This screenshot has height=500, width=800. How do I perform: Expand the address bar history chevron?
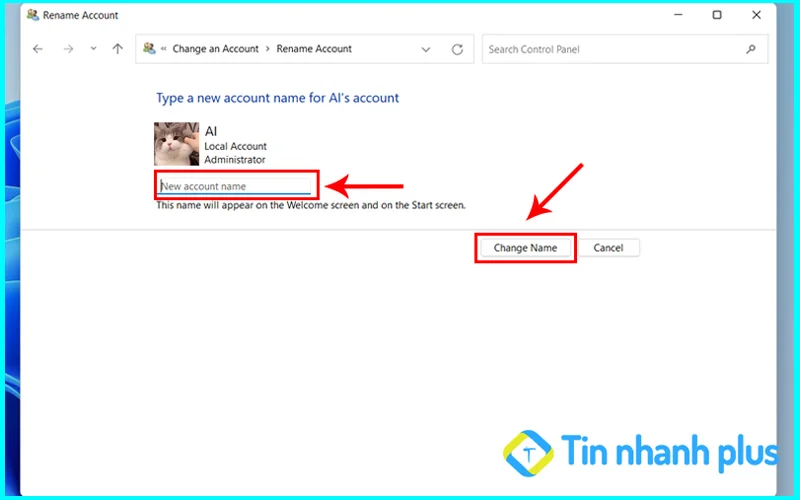pos(426,49)
